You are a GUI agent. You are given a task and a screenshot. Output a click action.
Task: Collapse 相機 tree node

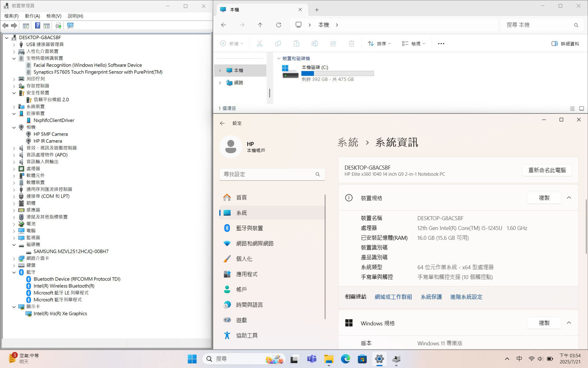(14, 127)
